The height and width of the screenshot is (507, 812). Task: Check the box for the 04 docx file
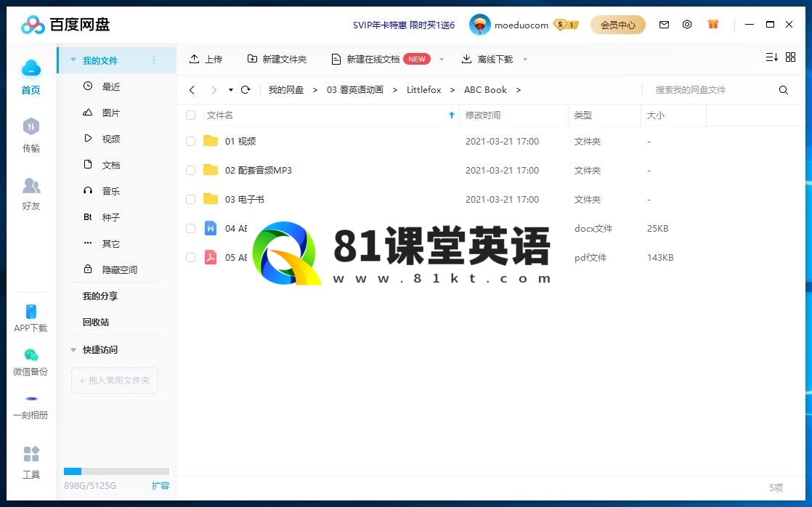[x=190, y=228]
